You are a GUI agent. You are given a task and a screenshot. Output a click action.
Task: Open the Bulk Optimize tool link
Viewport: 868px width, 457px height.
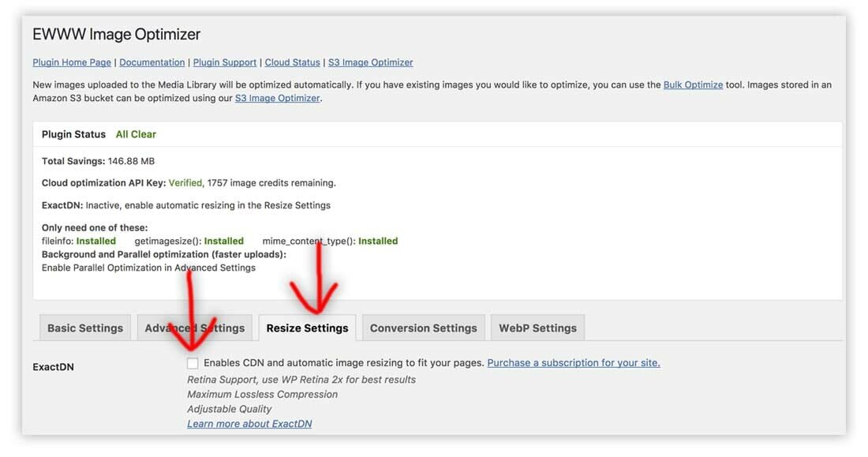[693, 84]
